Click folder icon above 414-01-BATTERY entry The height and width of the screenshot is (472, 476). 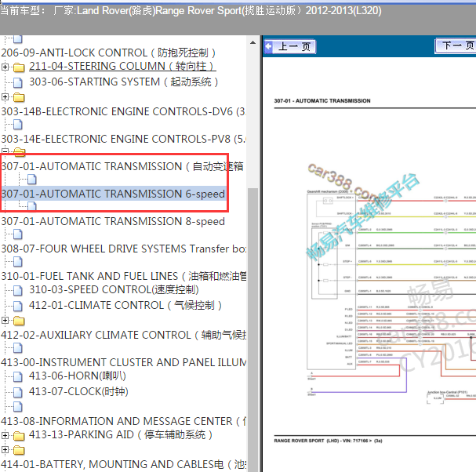(x=19, y=450)
